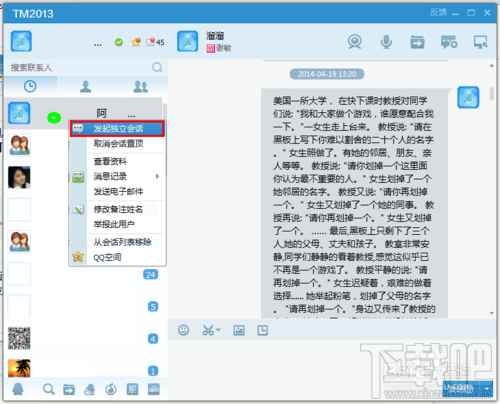The width and height of the screenshot is (500, 404).
Task: Open the sunset palm tree avatar conversation
Action: click(x=19, y=368)
